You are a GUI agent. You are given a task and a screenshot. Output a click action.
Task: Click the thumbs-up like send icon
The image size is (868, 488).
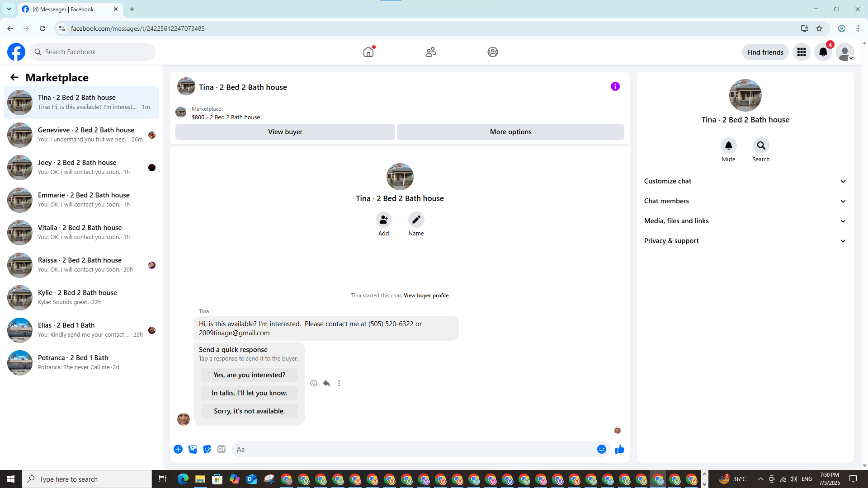tap(619, 449)
